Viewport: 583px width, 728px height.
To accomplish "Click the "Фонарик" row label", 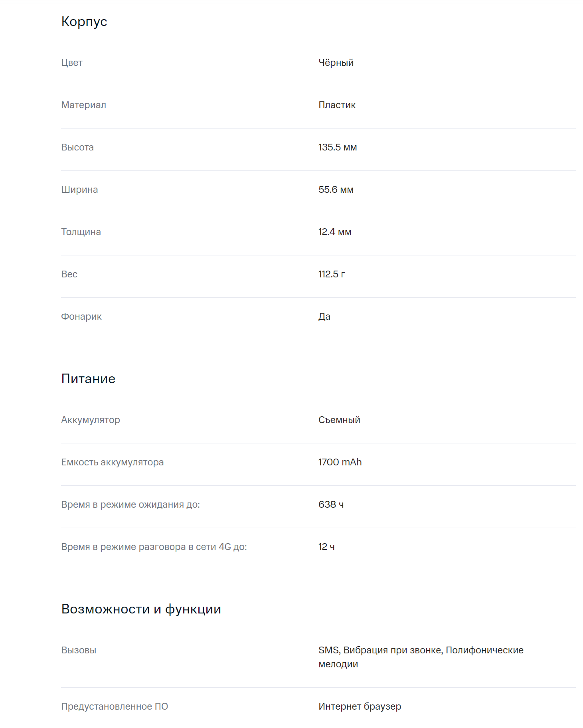I will (x=81, y=317).
